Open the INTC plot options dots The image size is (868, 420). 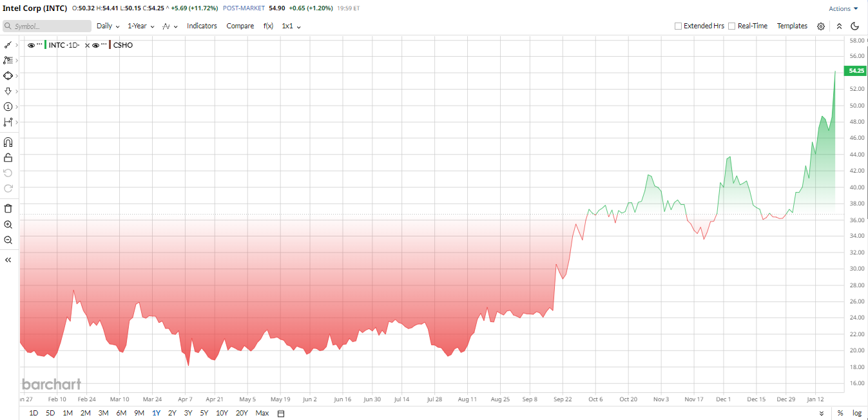(39, 44)
